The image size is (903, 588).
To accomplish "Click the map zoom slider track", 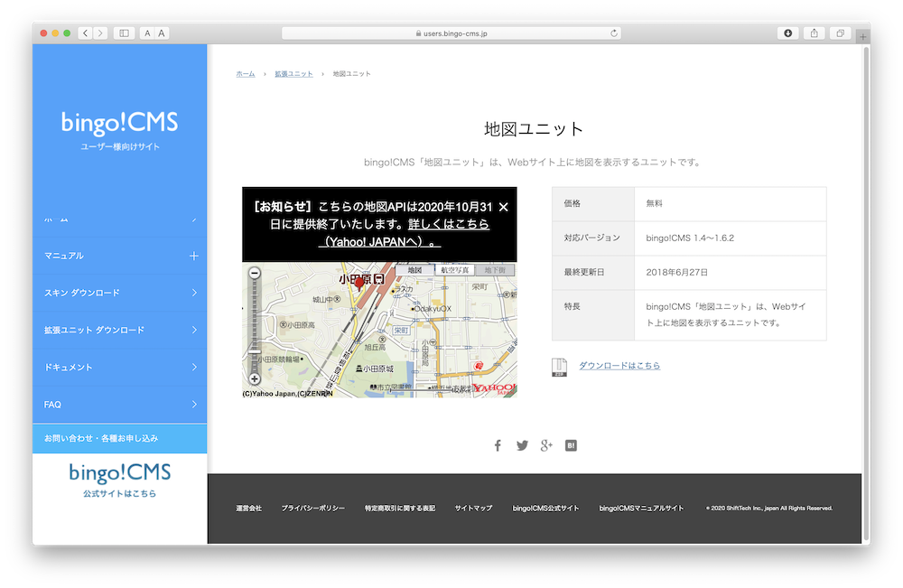I will 255,325.
